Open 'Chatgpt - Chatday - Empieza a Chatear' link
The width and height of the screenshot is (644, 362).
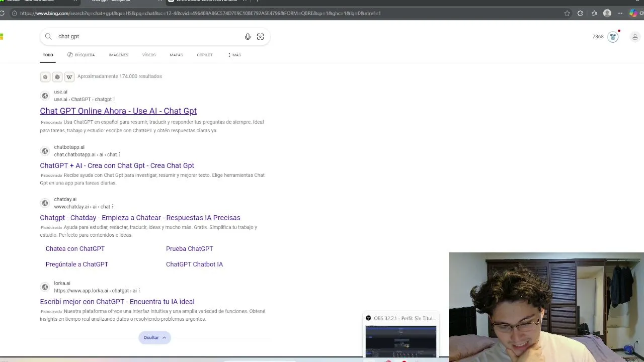(140, 218)
